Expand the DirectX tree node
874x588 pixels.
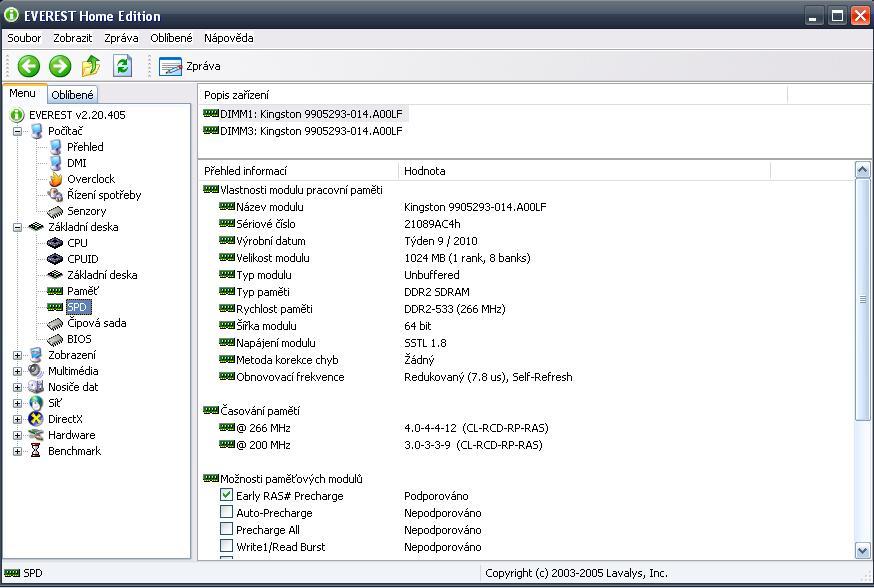[17, 420]
